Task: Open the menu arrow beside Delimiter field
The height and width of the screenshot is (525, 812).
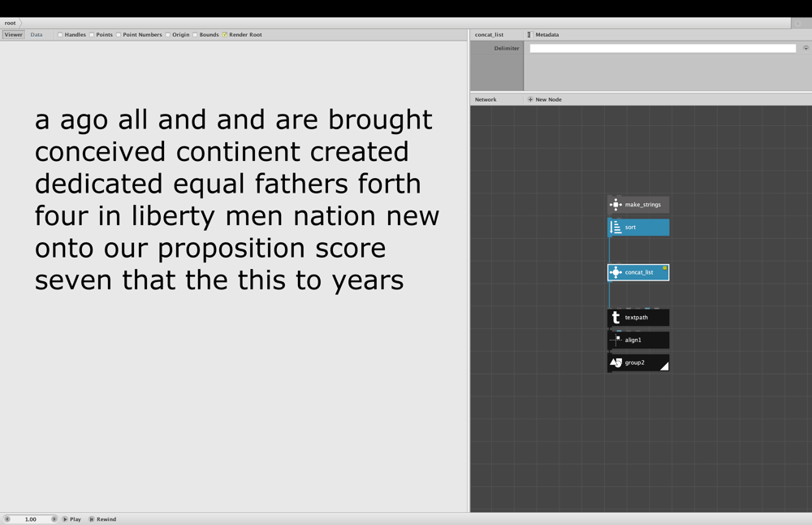Action: (x=806, y=48)
